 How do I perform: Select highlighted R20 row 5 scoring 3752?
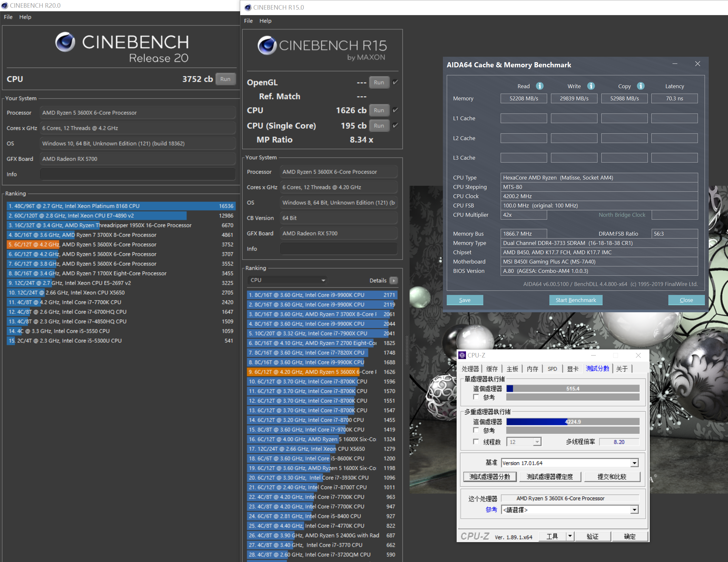121,244
